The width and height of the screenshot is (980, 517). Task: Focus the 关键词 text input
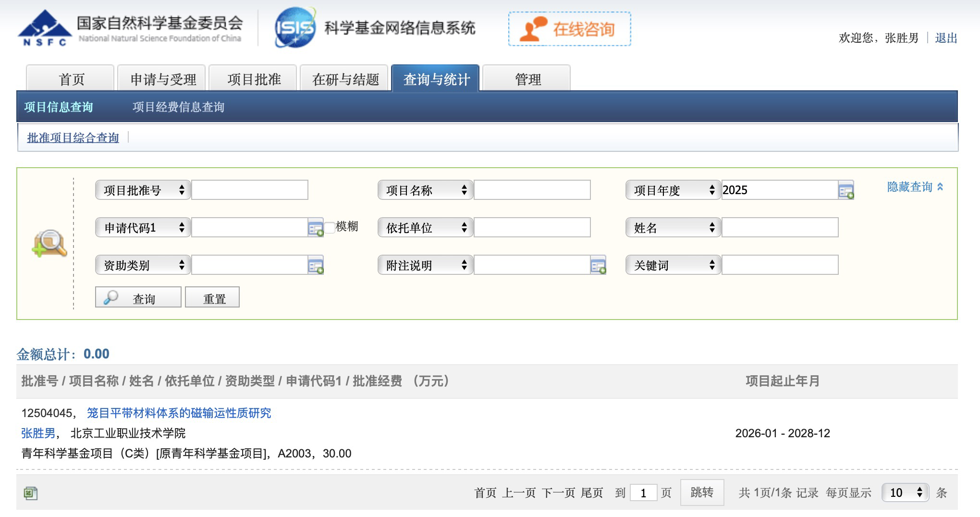click(x=780, y=265)
